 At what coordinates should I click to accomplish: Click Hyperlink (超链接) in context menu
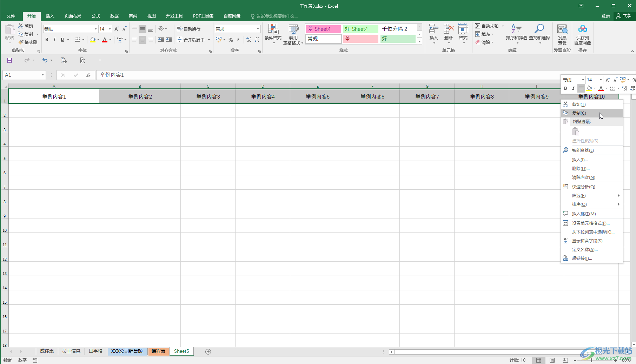click(x=592, y=258)
